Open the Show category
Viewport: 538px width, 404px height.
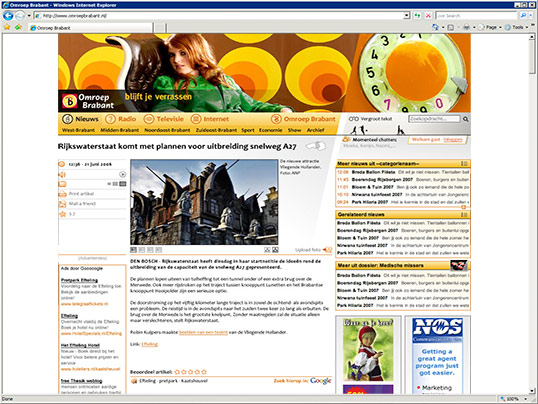(294, 130)
